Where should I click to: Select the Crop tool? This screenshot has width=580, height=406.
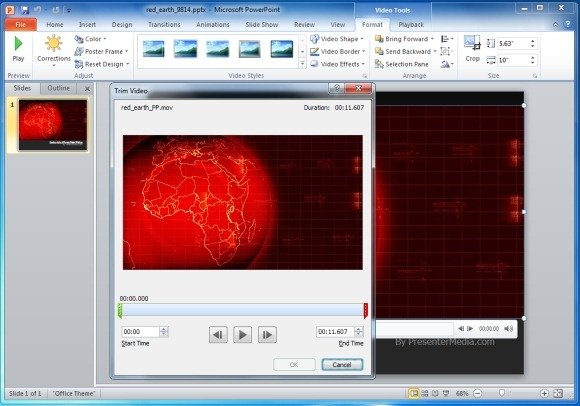(x=472, y=49)
